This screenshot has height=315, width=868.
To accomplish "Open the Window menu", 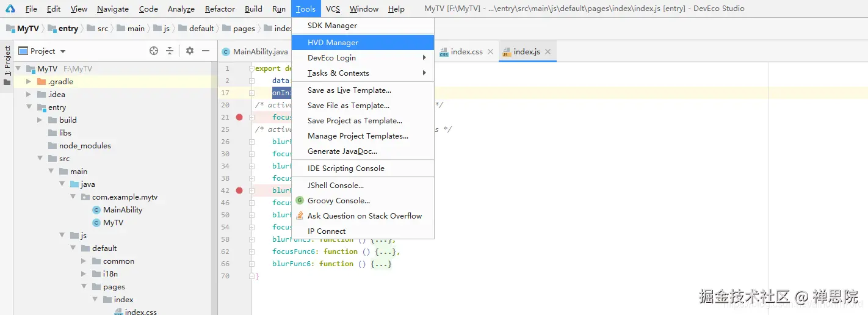I will [364, 9].
